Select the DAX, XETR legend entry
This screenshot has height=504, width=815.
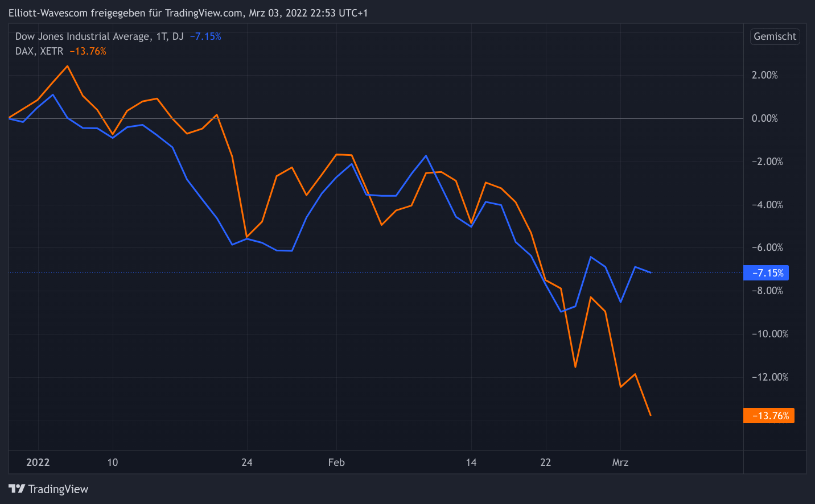tap(39, 51)
